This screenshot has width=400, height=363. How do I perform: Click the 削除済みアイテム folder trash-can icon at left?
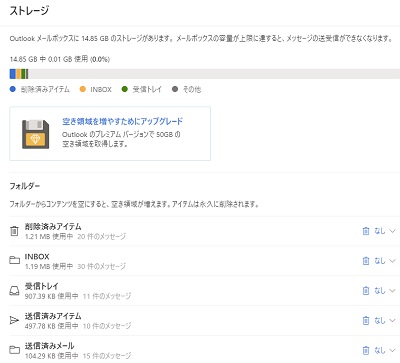(x=14, y=231)
